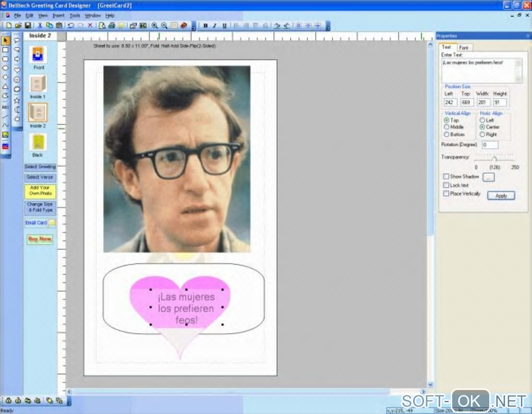Enable the Place Vertically checkbox
This screenshot has height=414, width=532.
pyautogui.click(x=446, y=194)
